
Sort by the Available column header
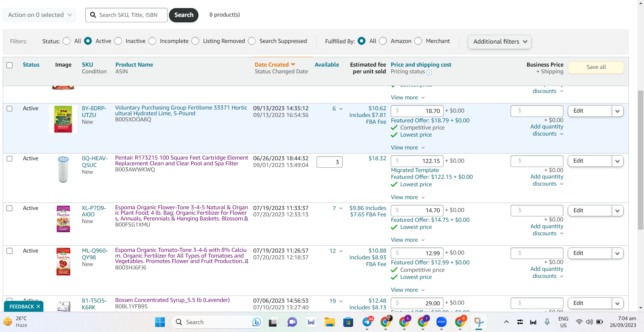coord(327,65)
